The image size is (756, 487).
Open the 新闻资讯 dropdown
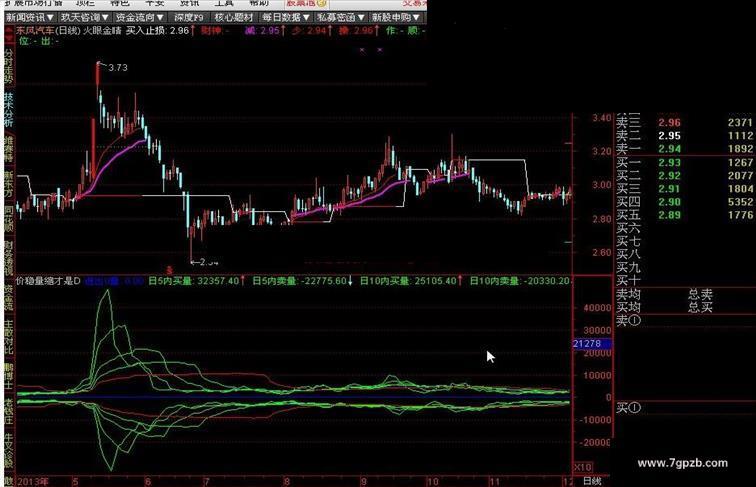tap(30, 17)
